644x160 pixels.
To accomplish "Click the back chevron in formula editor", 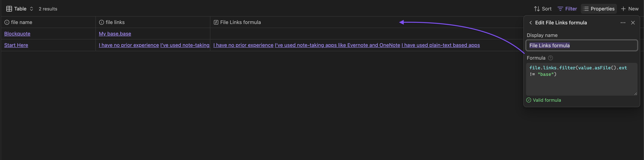I will 530,23.
